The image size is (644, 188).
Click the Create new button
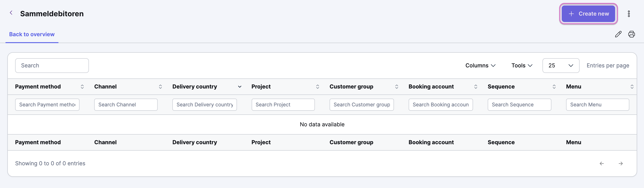[589, 14]
